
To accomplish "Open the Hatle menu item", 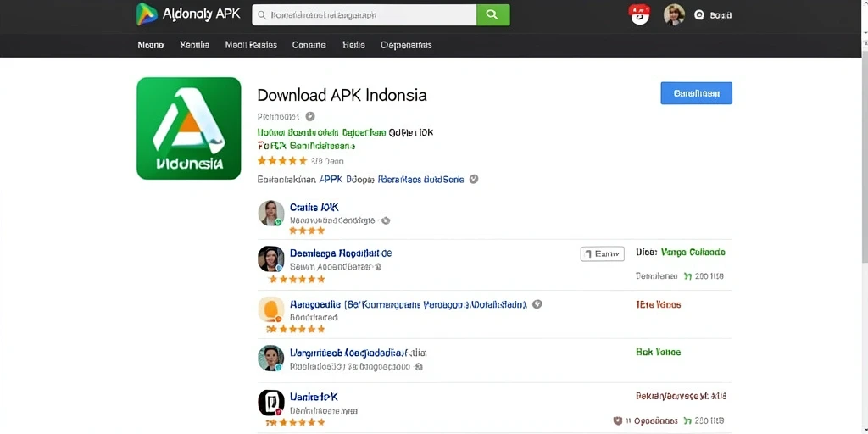I will click(x=353, y=46).
